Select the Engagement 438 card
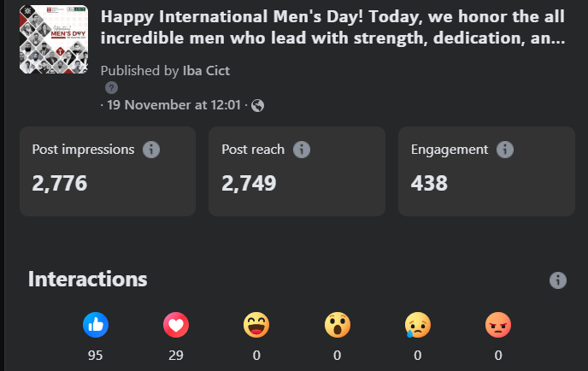This screenshot has height=371, width=588. 486,171
